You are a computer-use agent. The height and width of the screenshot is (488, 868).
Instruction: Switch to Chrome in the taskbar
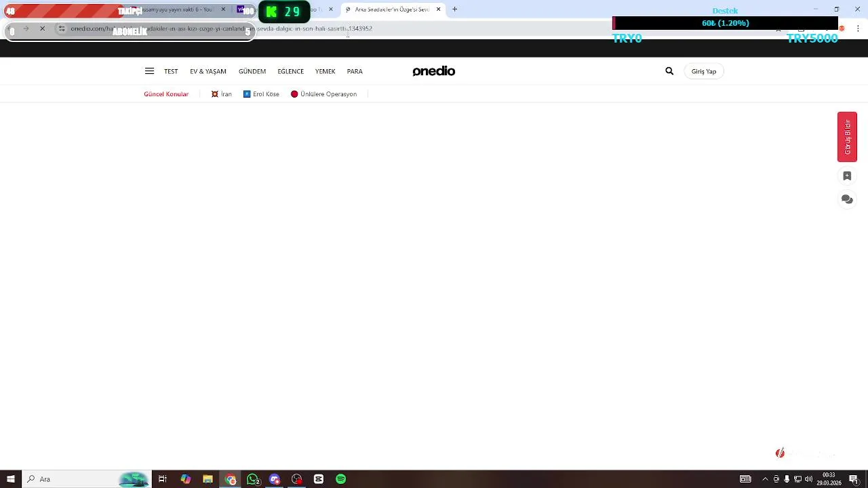tap(231, 479)
